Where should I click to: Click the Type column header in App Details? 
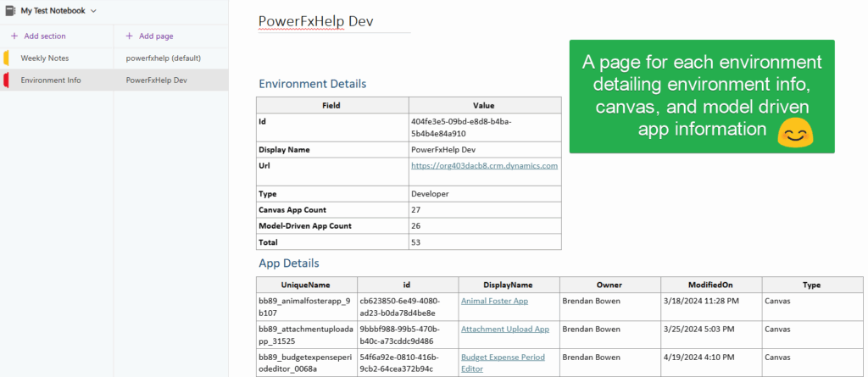point(812,286)
